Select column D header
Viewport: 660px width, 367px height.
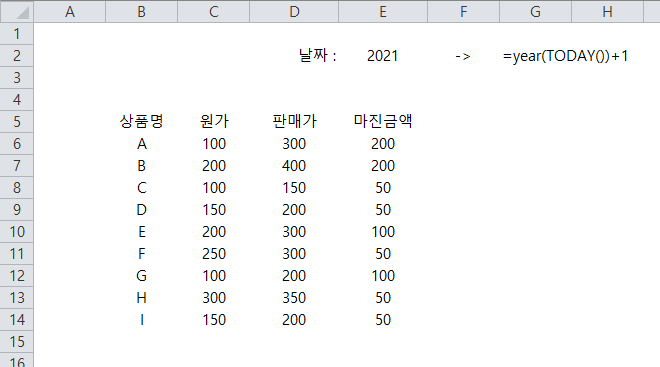294,11
